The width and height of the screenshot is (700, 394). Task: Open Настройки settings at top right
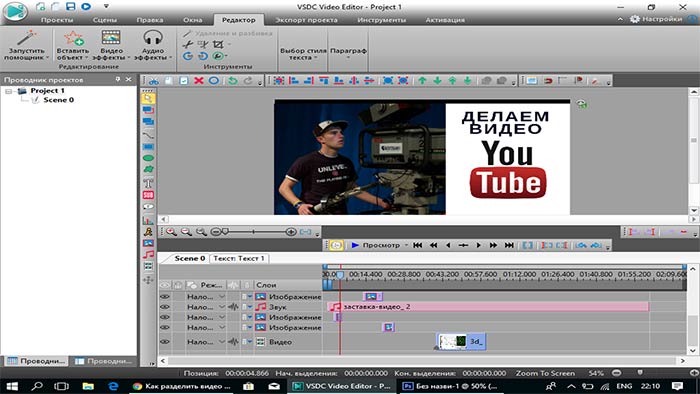click(x=656, y=19)
